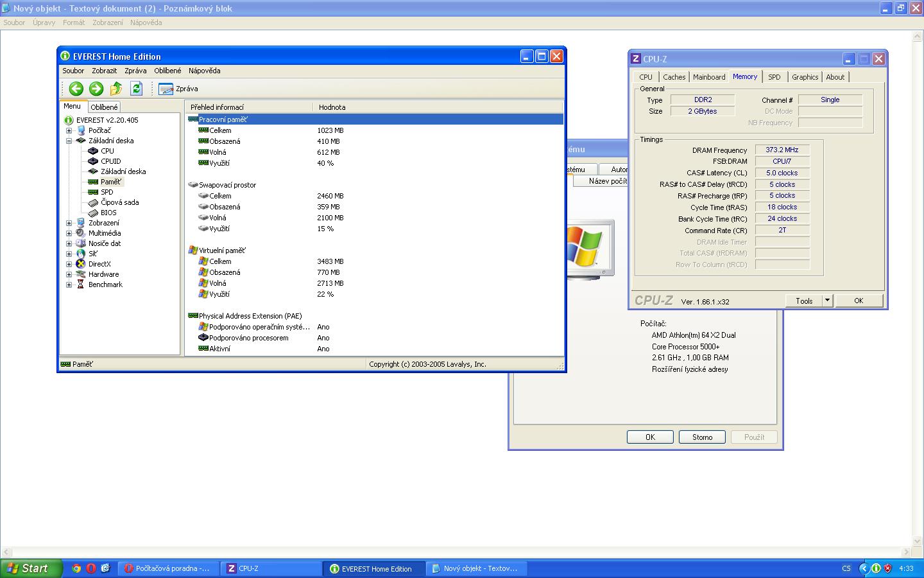Screen dimensions: 924x578
Task: Click the Windows Start button
Action: pyautogui.click(x=31, y=568)
